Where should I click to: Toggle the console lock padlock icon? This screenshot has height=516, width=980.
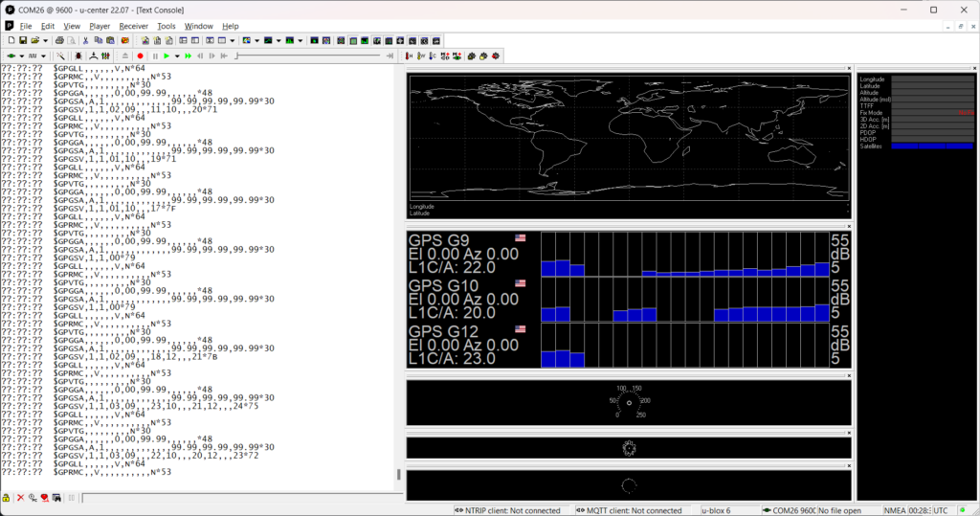tap(6, 498)
